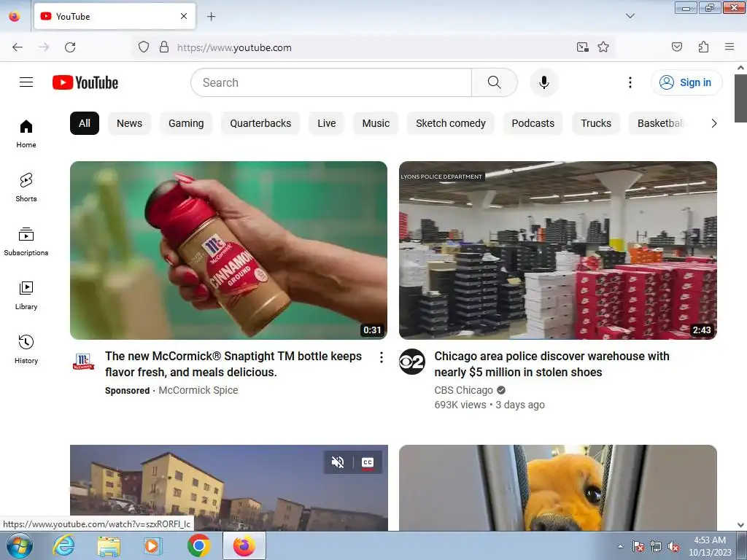Open the Windows Start menu
The height and width of the screenshot is (560, 747).
tap(20, 545)
